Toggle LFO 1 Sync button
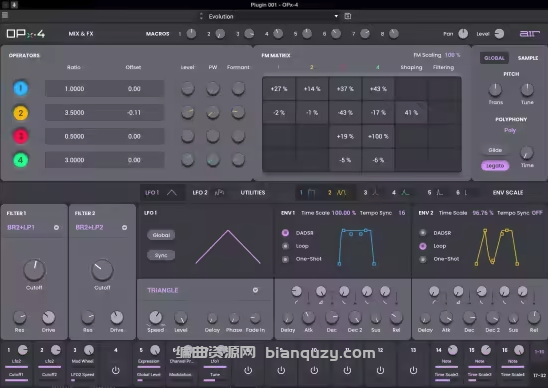Screen dimensions: 548x388 [161, 255]
